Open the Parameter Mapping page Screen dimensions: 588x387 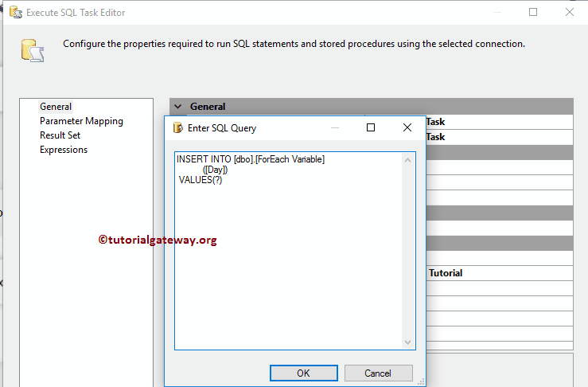point(81,121)
